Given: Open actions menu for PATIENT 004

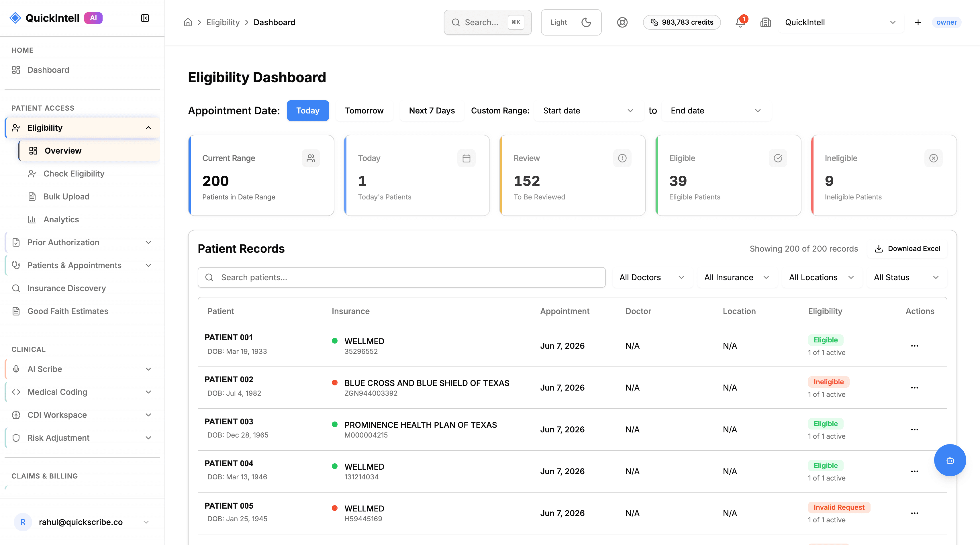Looking at the screenshot, I should [x=915, y=472].
